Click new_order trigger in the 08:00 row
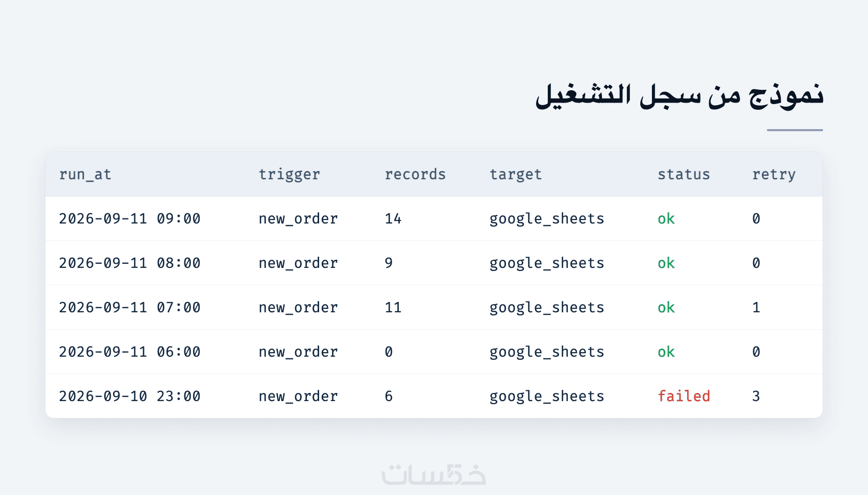The height and width of the screenshot is (495, 868). point(298,263)
